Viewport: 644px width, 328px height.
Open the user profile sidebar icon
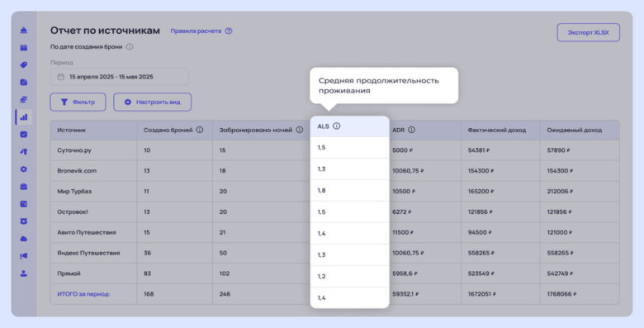24,273
